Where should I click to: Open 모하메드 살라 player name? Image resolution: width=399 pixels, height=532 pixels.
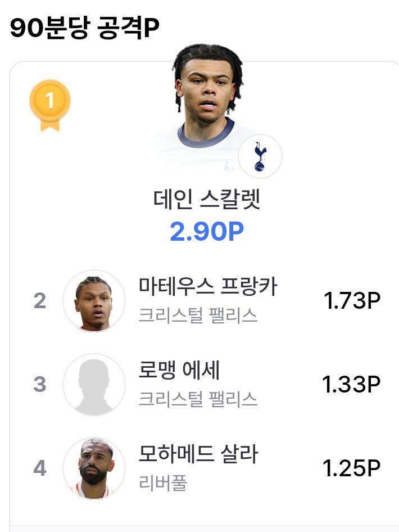198,454
